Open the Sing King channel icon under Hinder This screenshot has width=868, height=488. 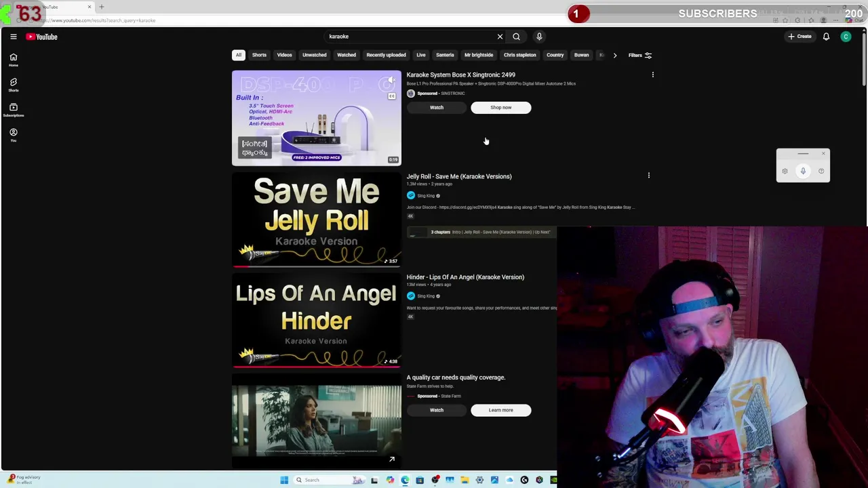pos(410,296)
